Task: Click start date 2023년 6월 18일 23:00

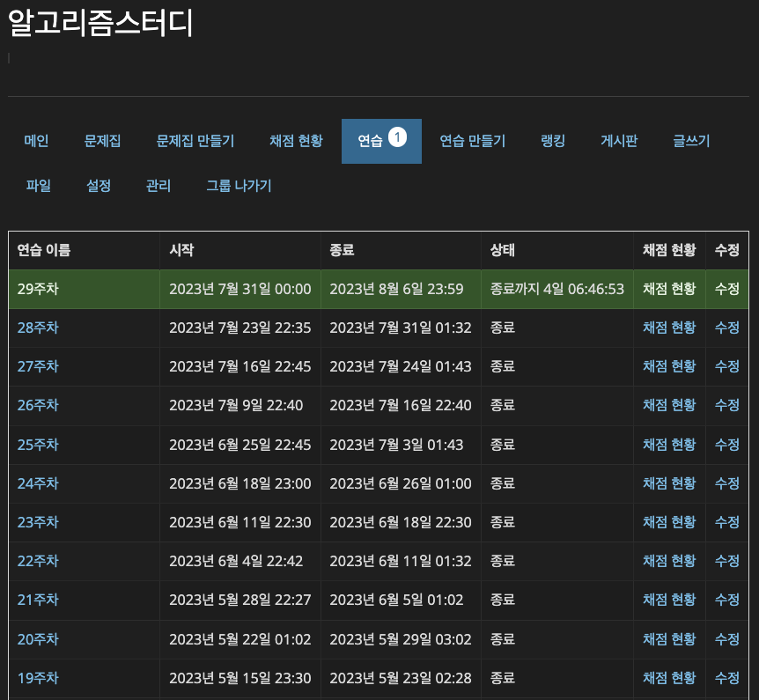Action: tap(240, 483)
